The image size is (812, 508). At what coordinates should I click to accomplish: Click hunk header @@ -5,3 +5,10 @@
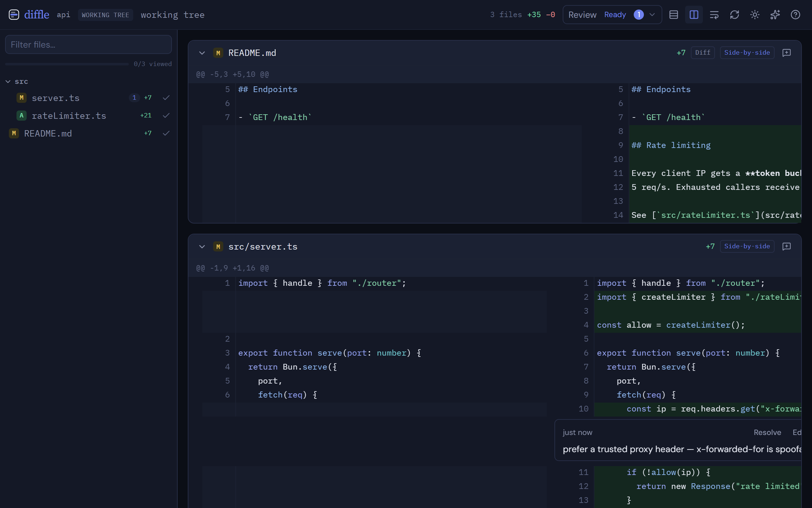tap(232, 74)
